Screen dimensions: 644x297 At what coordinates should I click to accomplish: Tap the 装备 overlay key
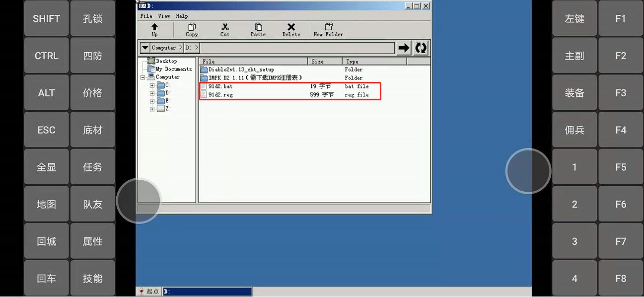coord(574,93)
